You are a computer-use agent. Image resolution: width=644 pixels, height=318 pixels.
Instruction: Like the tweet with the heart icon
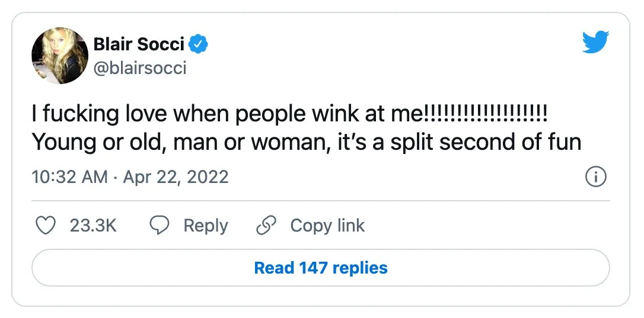pyautogui.click(x=46, y=226)
